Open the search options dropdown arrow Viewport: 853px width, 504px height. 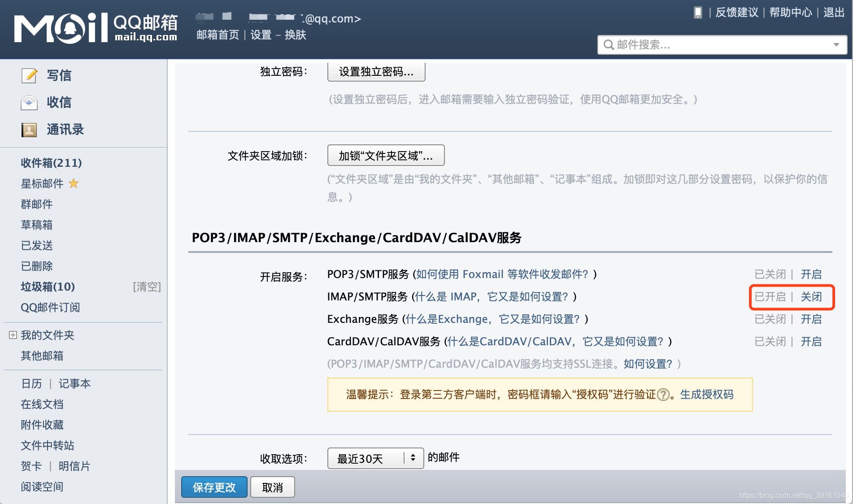pyautogui.click(x=836, y=45)
